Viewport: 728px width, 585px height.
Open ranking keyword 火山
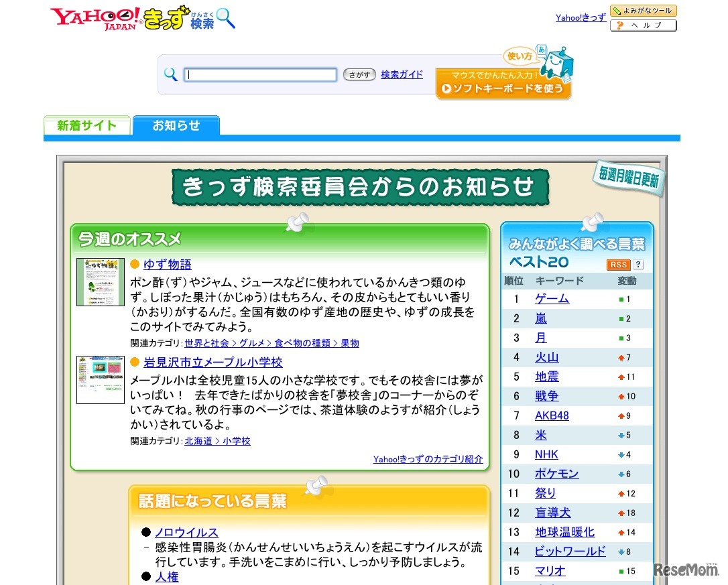coord(547,358)
